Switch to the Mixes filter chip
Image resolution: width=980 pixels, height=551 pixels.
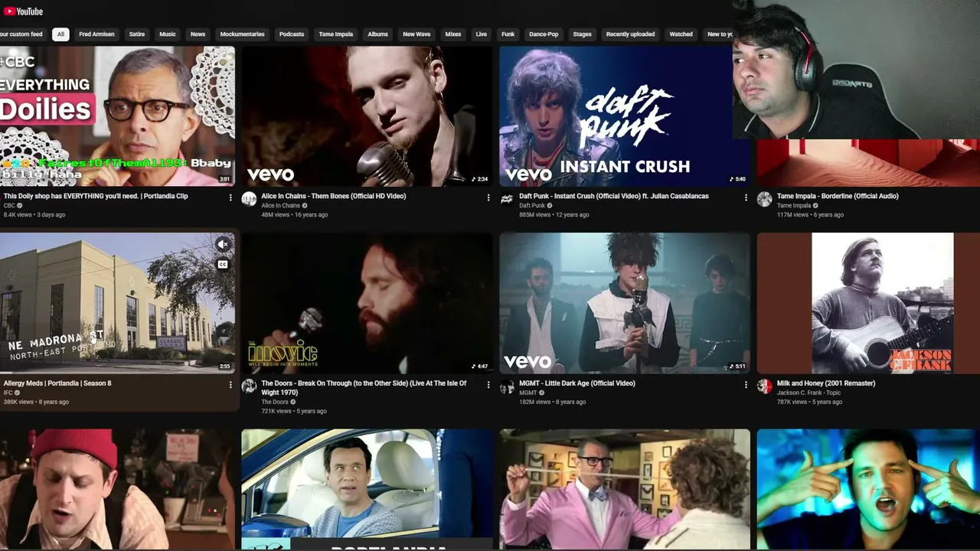click(x=453, y=34)
